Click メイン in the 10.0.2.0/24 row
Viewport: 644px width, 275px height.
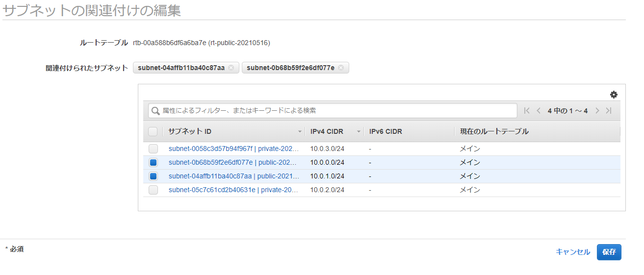pos(470,190)
